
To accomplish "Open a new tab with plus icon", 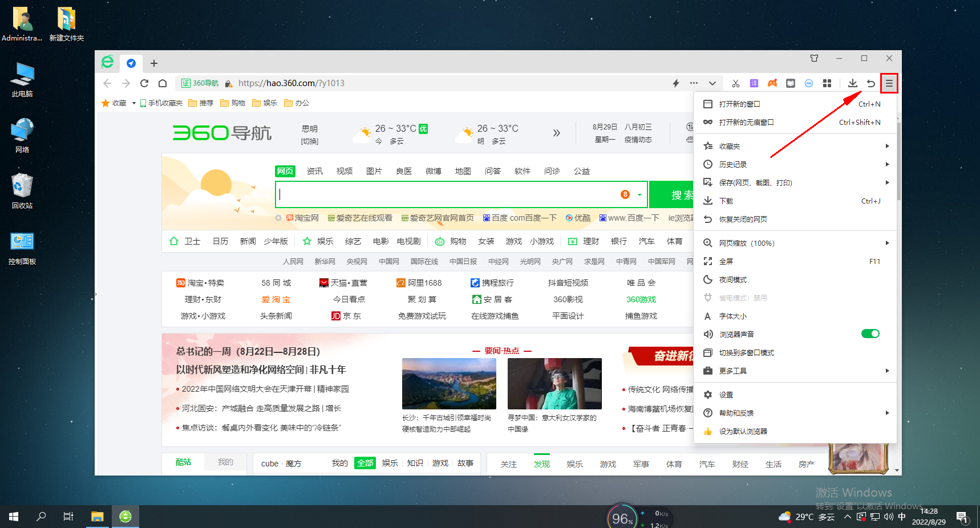I will (x=153, y=63).
